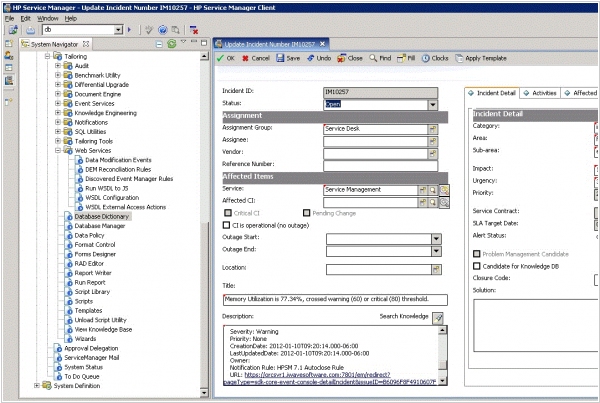The image size is (600, 403).
Task: Click in the Solution text area
Action: (x=536, y=325)
